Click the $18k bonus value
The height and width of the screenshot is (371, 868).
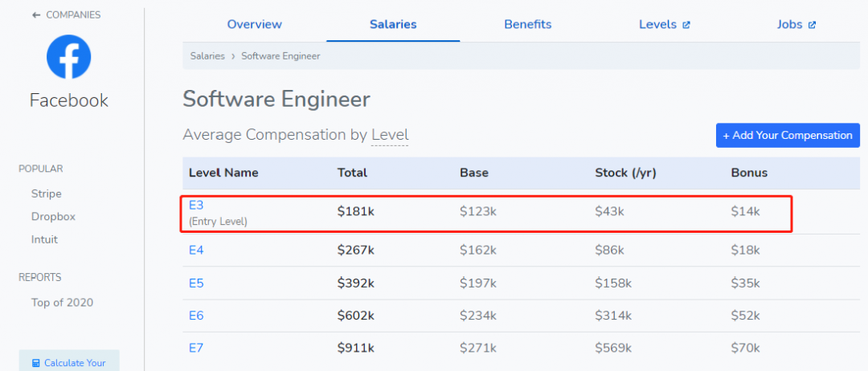coord(746,250)
